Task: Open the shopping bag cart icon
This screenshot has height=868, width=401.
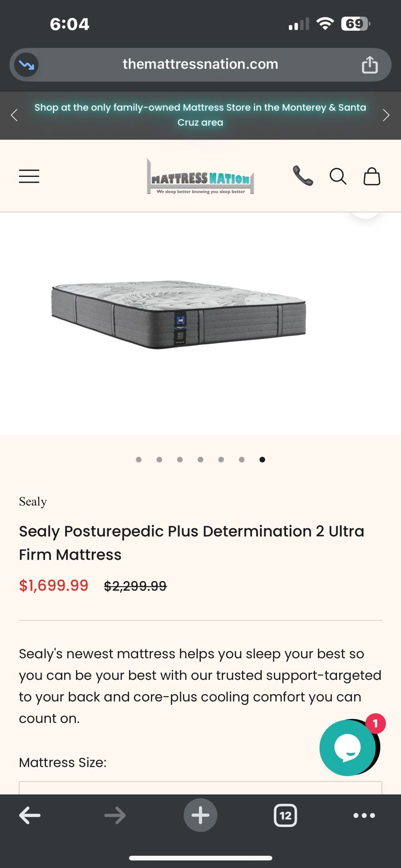Action: tap(371, 176)
